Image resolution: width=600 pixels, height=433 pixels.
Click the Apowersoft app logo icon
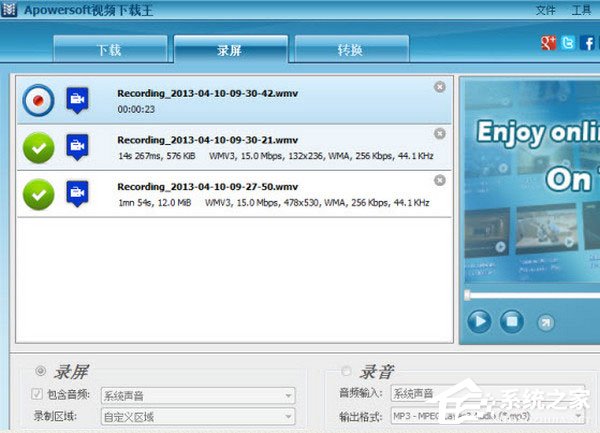(x=8, y=9)
